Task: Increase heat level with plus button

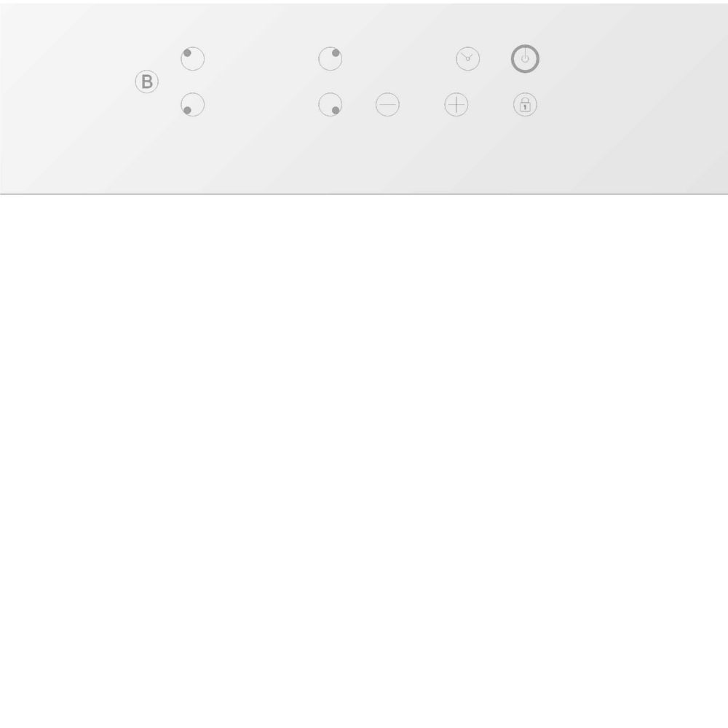Action: point(456,104)
